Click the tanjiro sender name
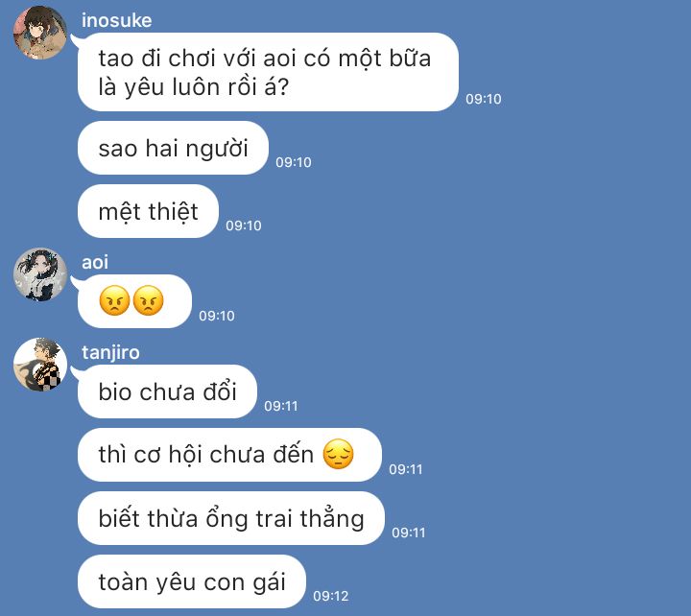 point(110,352)
